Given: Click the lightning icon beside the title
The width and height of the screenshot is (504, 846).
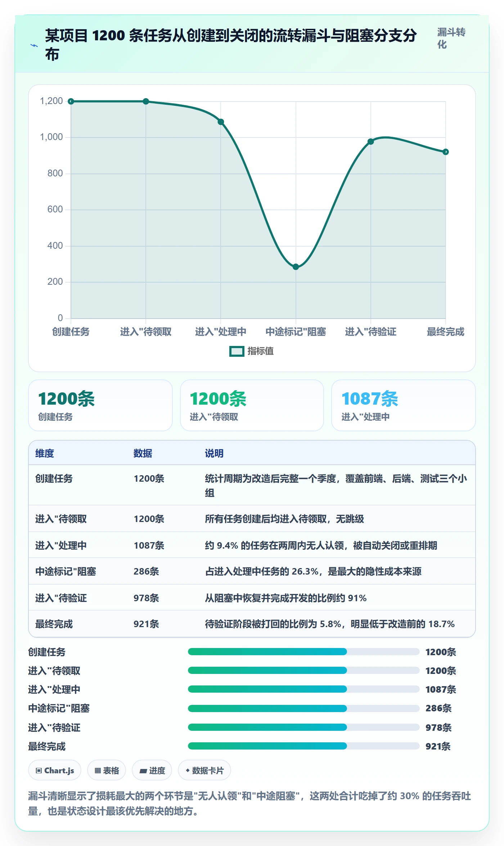Looking at the screenshot, I should (x=34, y=45).
